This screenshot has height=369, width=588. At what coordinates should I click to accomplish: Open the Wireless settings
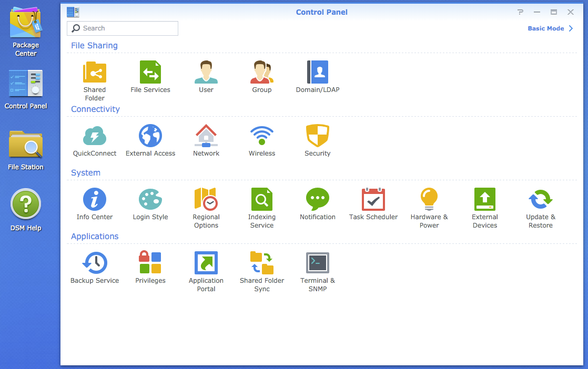pyautogui.click(x=262, y=136)
